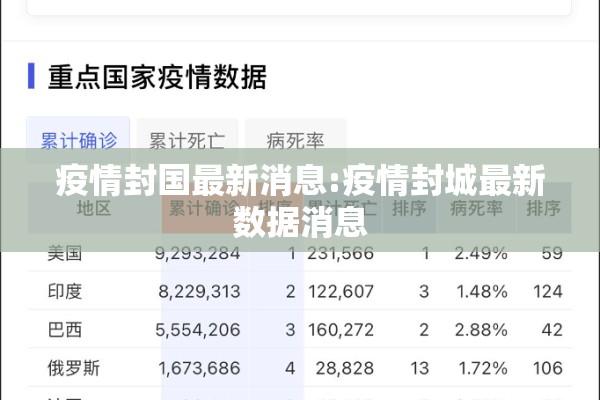Screen dimensions: 600x400
Task: Sort by the 累计确诊 column header
Action: pyautogui.click(x=203, y=209)
